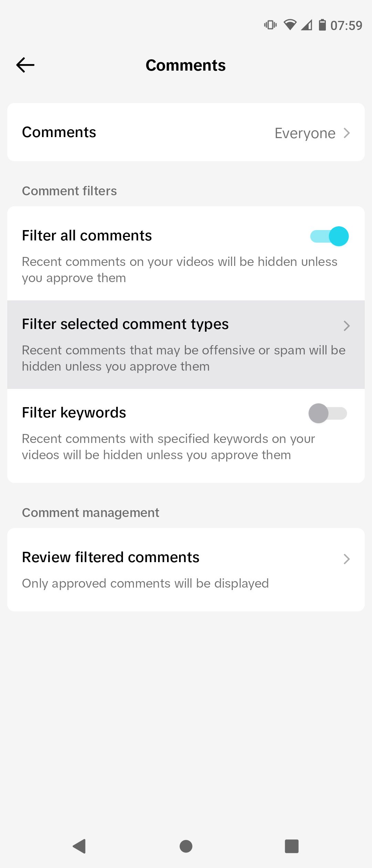Tap the vibrate mode status icon
Image resolution: width=372 pixels, height=868 pixels.
point(270,25)
